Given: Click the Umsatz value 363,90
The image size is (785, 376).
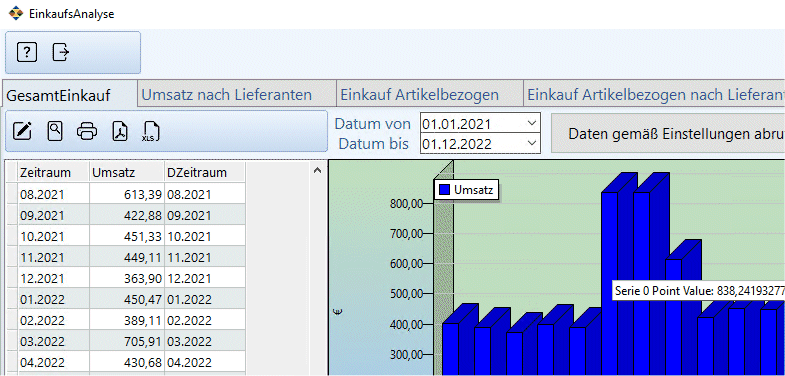Looking at the screenshot, I should tap(127, 278).
